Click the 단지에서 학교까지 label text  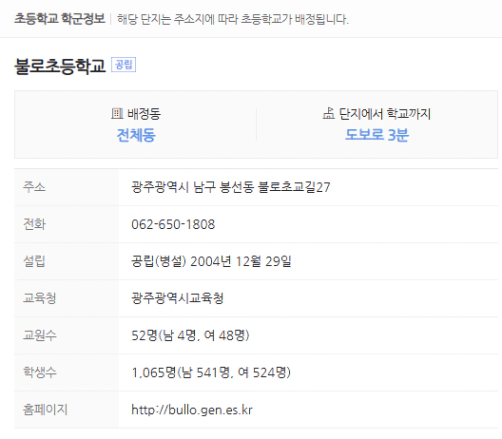(x=385, y=114)
